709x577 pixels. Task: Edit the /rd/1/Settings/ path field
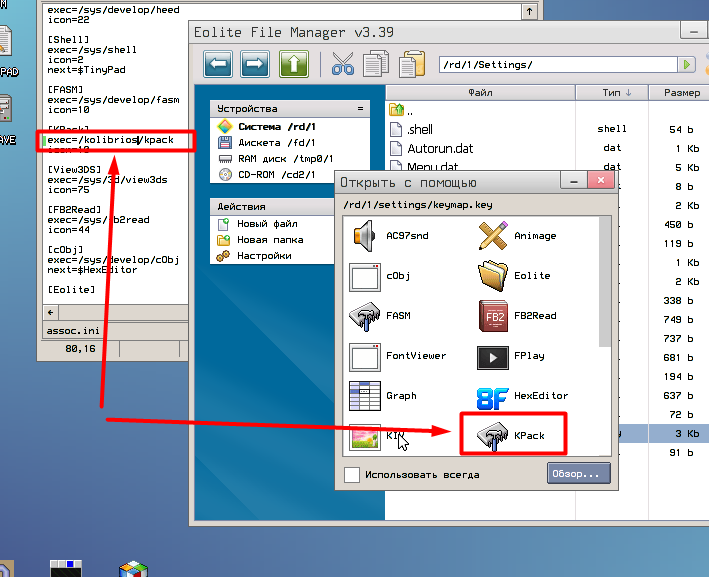(558, 65)
